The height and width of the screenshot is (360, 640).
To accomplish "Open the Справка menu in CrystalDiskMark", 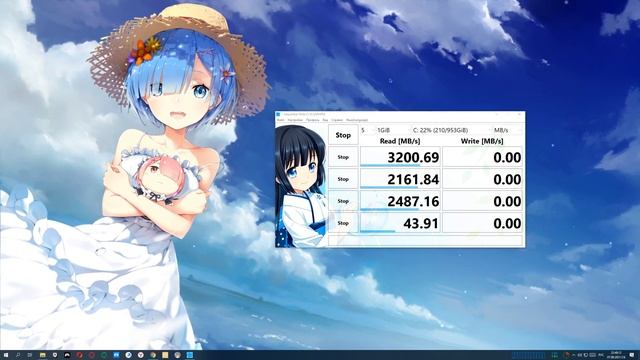I will [337, 120].
